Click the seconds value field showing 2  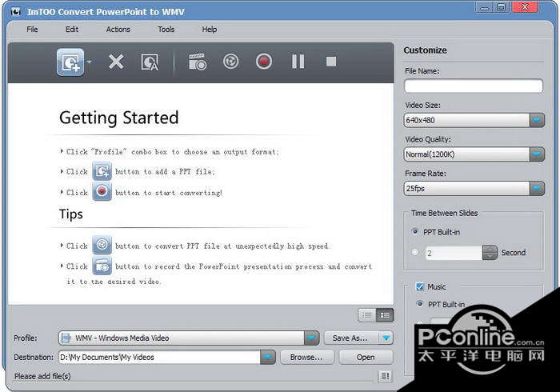click(454, 253)
